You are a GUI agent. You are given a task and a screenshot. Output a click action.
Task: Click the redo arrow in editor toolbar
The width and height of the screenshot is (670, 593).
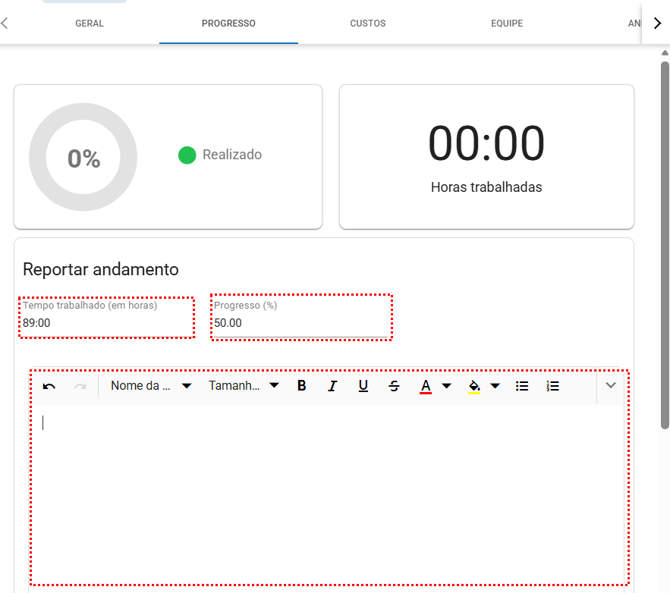click(x=80, y=386)
